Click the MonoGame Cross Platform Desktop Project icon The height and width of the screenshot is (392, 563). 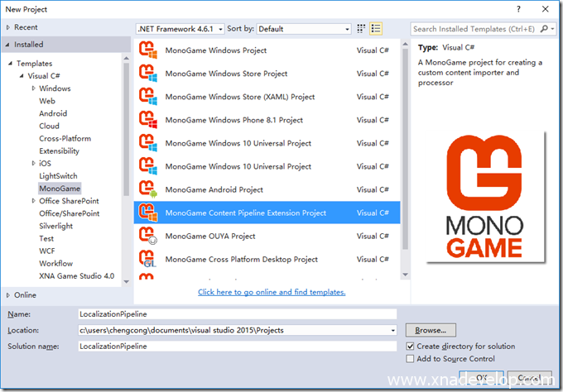click(x=148, y=259)
